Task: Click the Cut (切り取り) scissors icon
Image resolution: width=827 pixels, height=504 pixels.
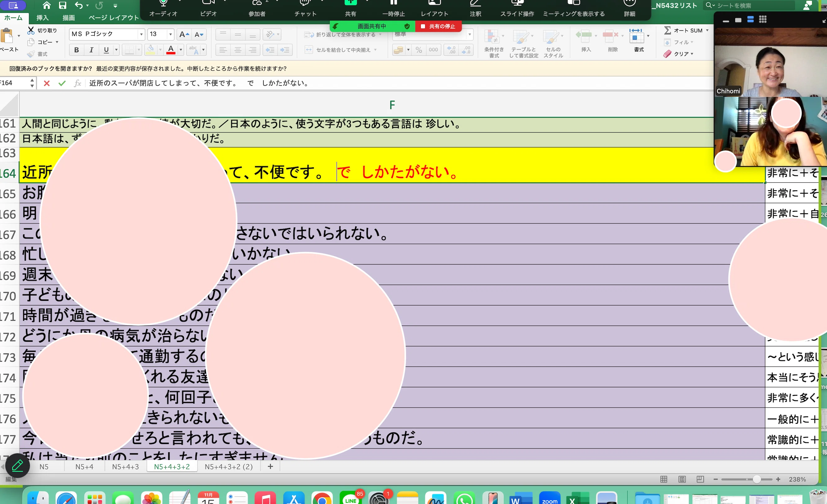Action: tap(31, 30)
